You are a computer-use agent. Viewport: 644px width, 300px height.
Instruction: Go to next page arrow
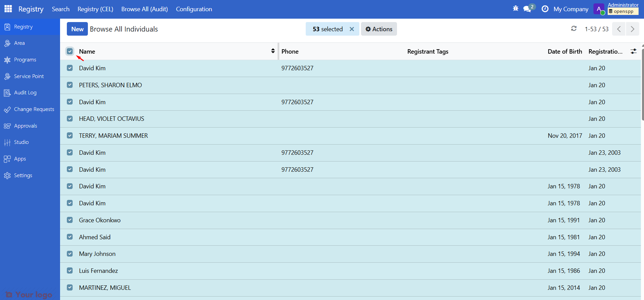tap(632, 29)
